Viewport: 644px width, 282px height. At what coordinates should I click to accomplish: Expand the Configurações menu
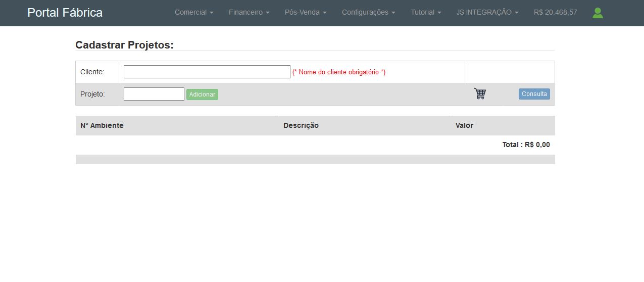[x=369, y=12]
